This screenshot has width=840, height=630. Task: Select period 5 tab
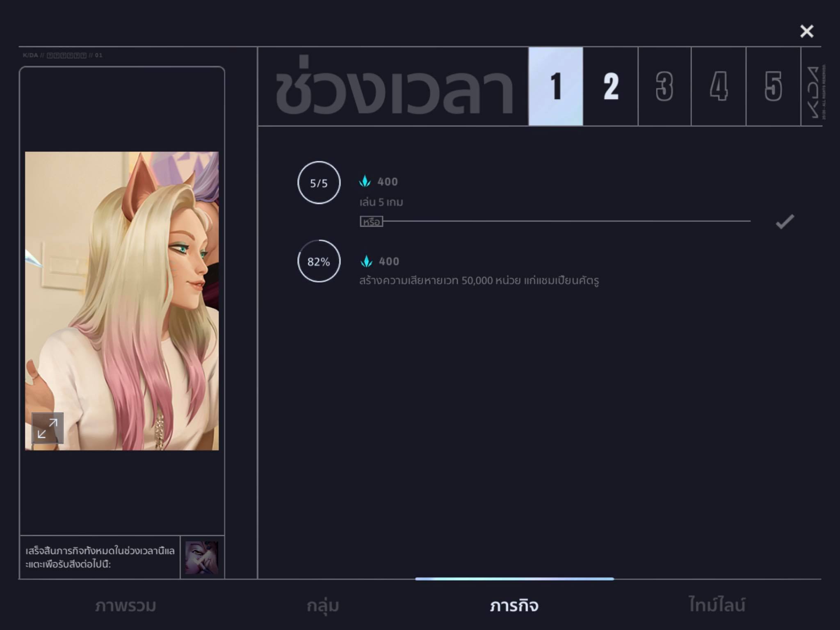(773, 86)
